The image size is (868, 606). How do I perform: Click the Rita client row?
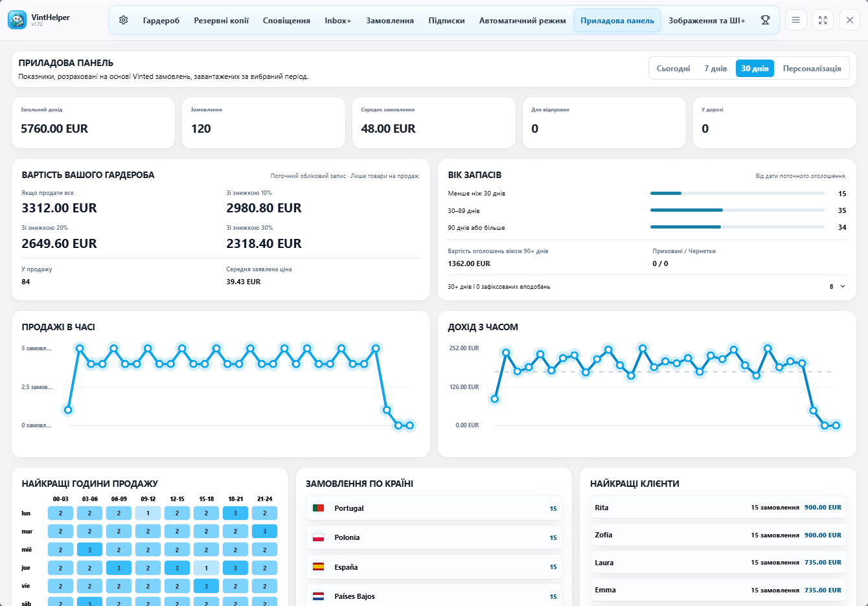[718, 508]
